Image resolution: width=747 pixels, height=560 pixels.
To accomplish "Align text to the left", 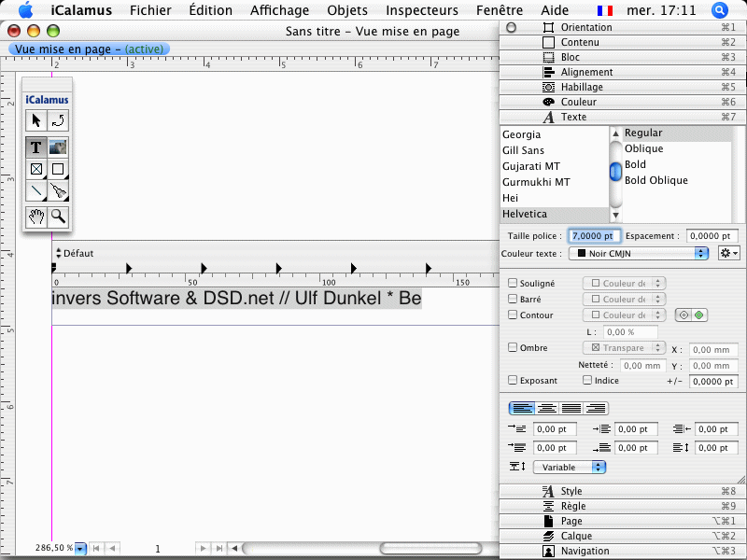I will click(522, 408).
